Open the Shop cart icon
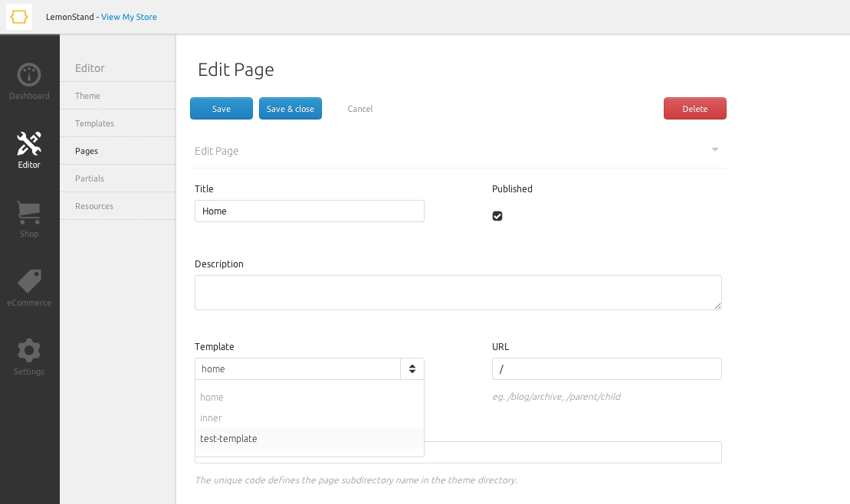This screenshot has height=504, width=850. tap(29, 212)
